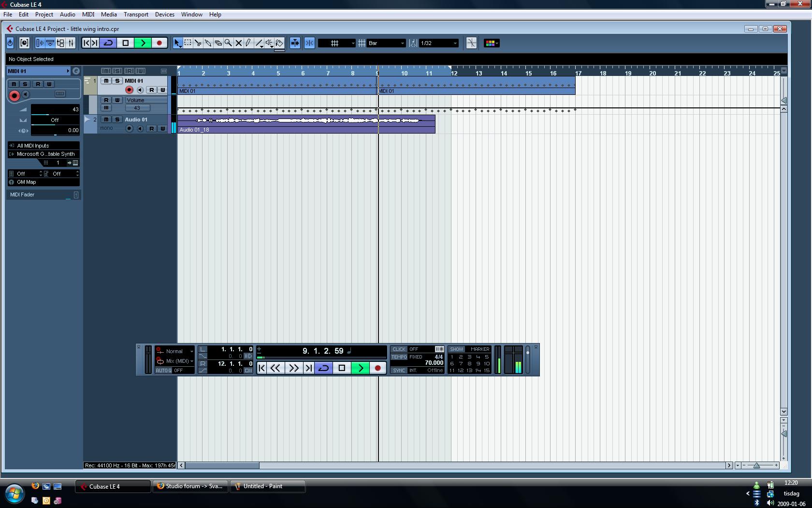
Task: Start recording from the toolbar Record button
Action: (x=159, y=43)
